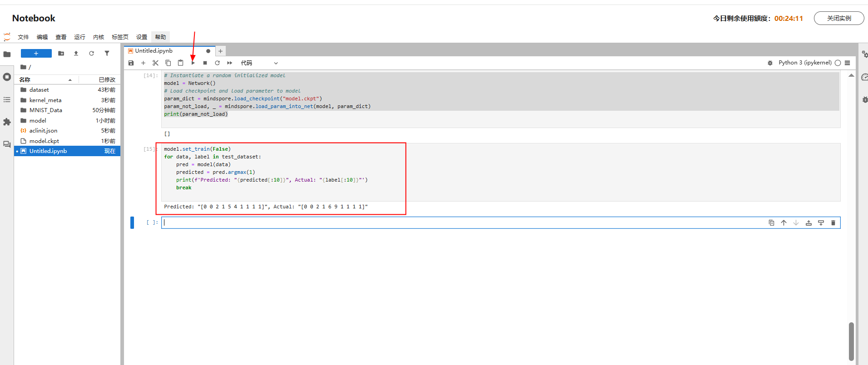Upload files with the upload icon
Viewport: 868px width, 365px height.
76,54
